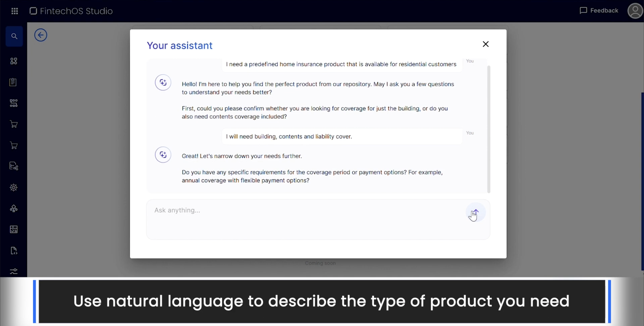Open the clipboard document sidebar icon
644x326 pixels.
pyautogui.click(x=13, y=82)
